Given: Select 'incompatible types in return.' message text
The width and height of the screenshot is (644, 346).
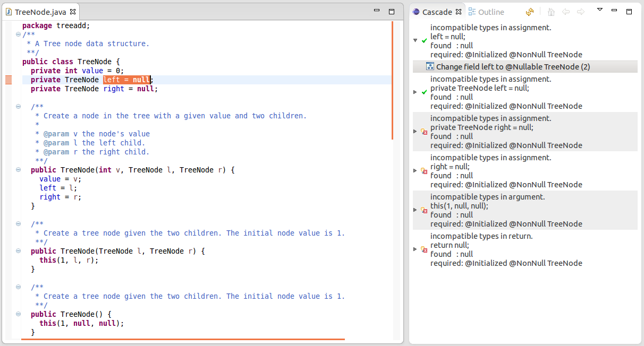Looking at the screenshot, I should 481,236.
